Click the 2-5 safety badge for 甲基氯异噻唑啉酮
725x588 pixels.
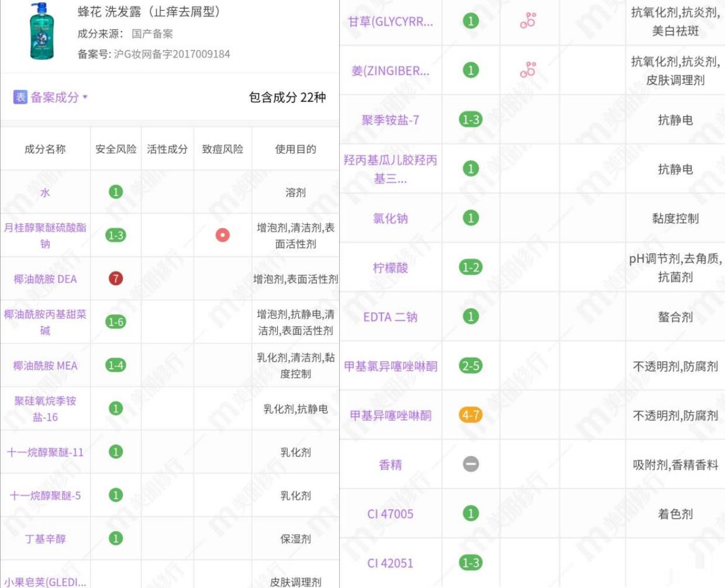471,366
